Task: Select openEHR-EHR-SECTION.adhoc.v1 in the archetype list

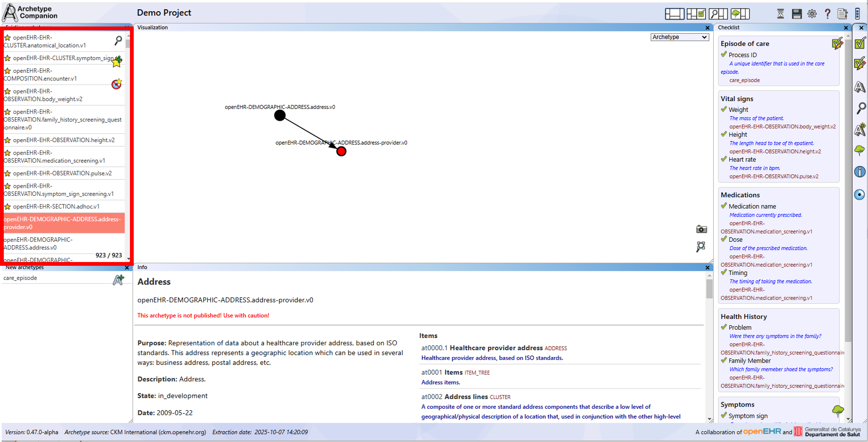Action: click(56, 206)
